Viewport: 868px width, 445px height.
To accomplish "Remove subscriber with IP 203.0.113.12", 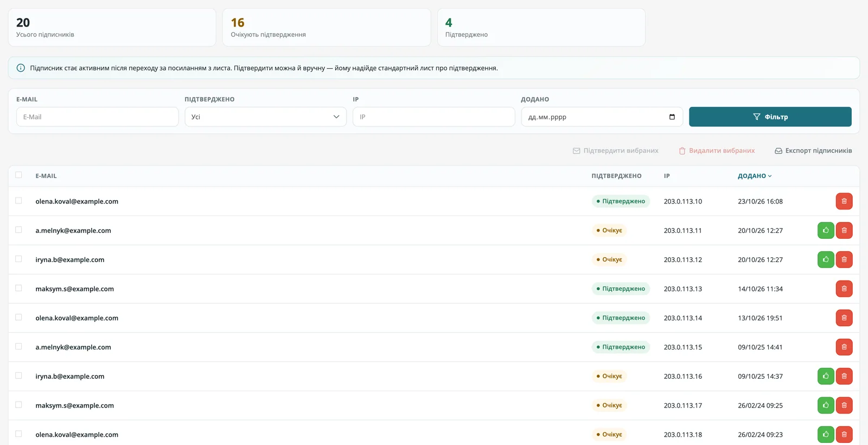I will tap(844, 259).
